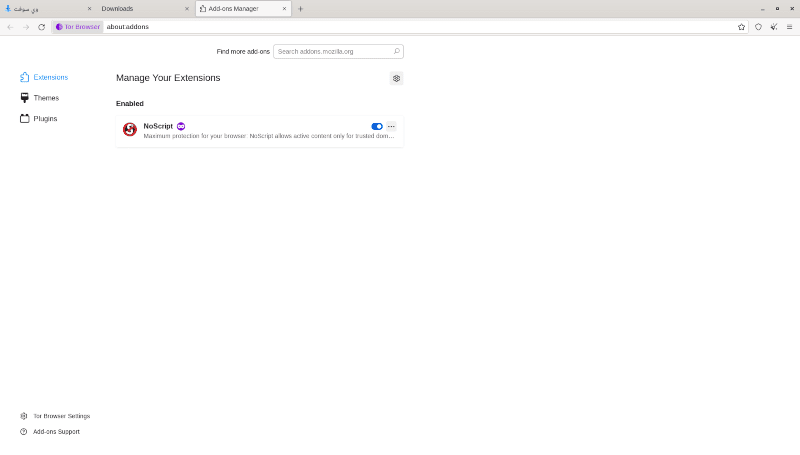
Task: Click the Tor Browser identity badge
Action: pos(78,27)
